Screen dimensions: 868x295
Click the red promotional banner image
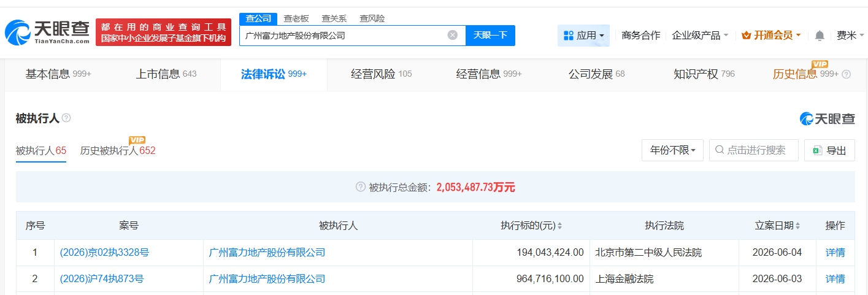(164, 33)
